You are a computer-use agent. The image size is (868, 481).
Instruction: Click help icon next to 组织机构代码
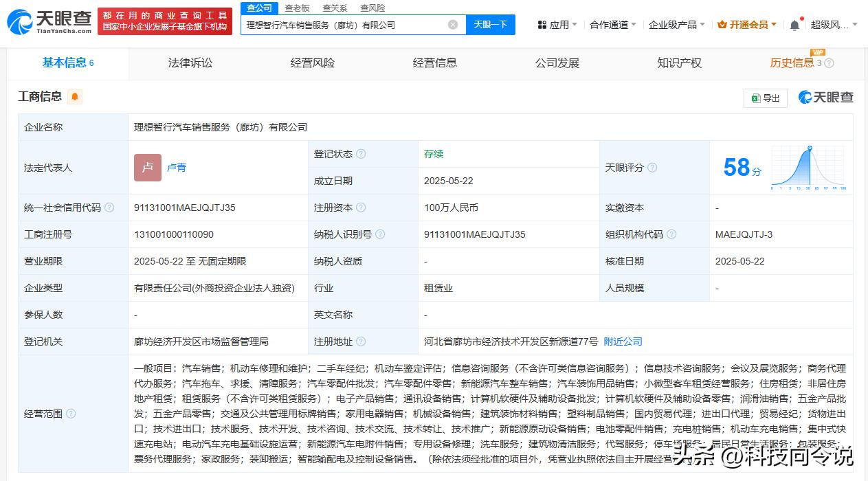coord(671,234)
